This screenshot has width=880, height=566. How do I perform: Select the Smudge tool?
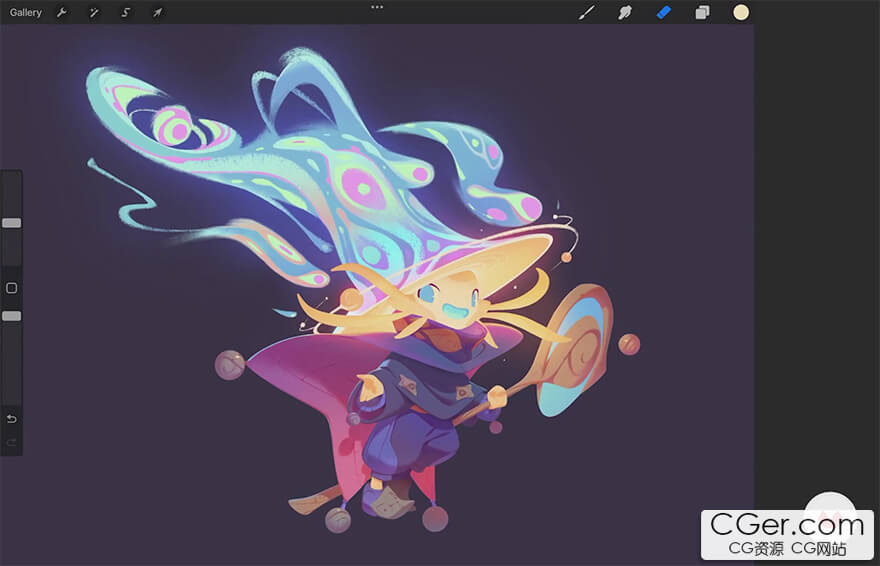[625, 12]
